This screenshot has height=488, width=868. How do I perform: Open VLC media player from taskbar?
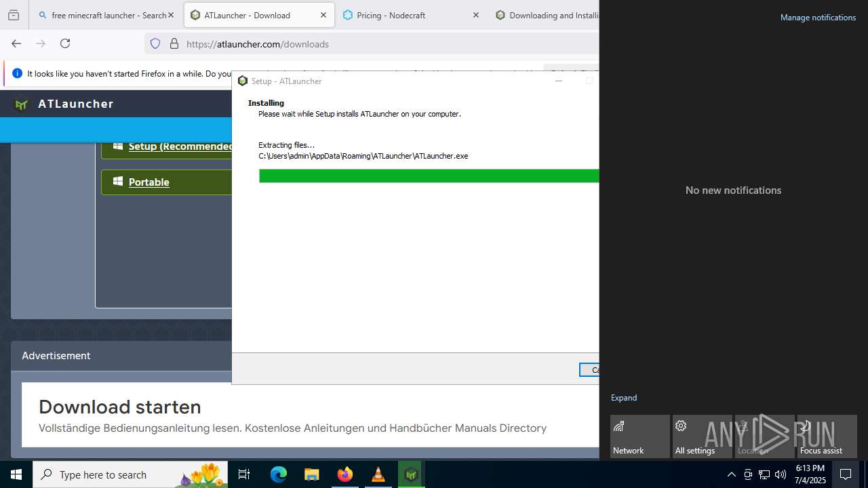pos(378,474)
